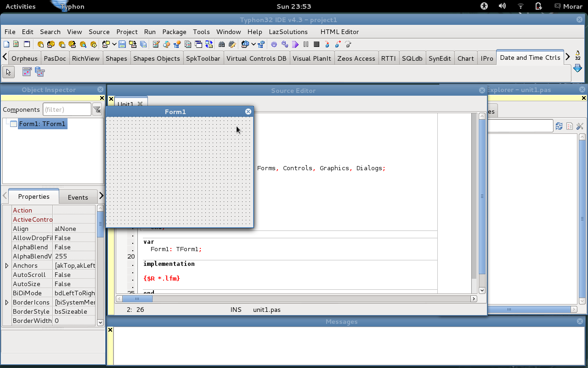Expand the Anchors property row
Image resolution: width=588 pixels, height=368 pixels.
coord(7,265)
